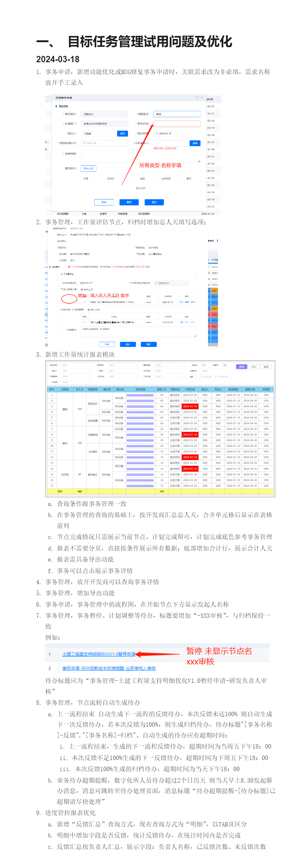This screenshot has height=868, width=302.
Task: Click 开发商 column header in report table
Action: [x=65, y=389]
